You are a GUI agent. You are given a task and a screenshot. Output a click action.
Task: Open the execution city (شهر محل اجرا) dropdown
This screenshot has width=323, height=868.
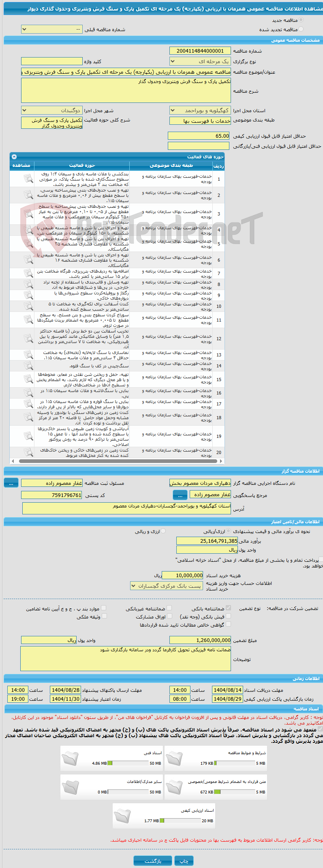(51, 110)
